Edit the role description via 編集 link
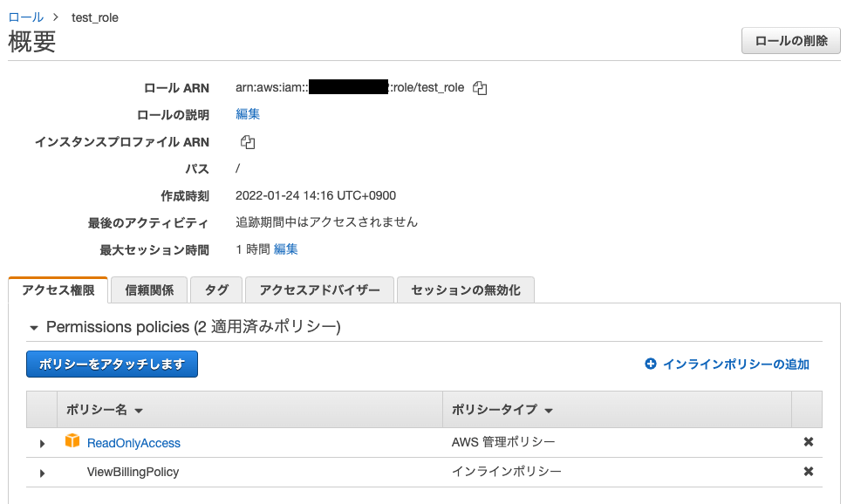Screen dimensions: 854x504 (x=248, y=114)
